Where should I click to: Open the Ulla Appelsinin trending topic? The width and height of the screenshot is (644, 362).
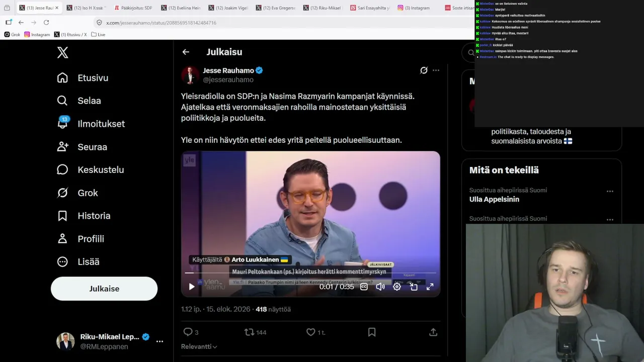494,199
